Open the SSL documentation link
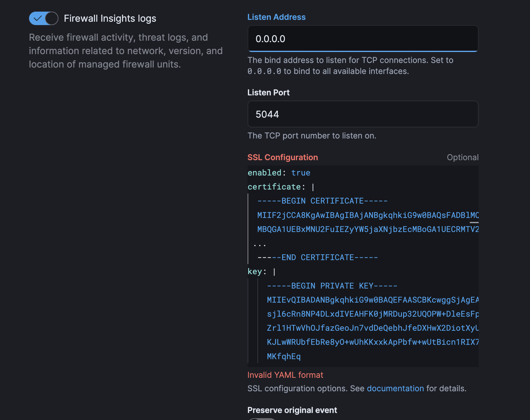530x420 pixels. 395,389
